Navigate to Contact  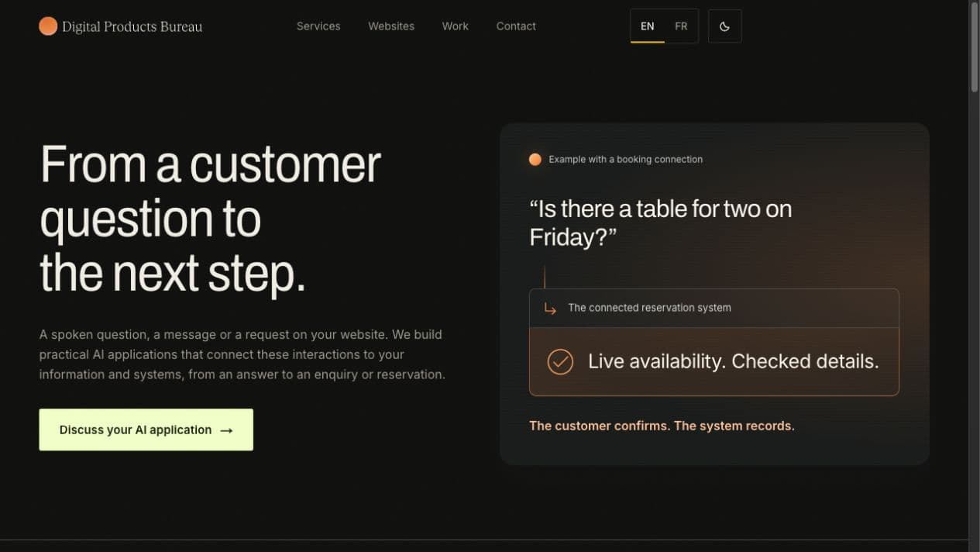pos(516,26)
